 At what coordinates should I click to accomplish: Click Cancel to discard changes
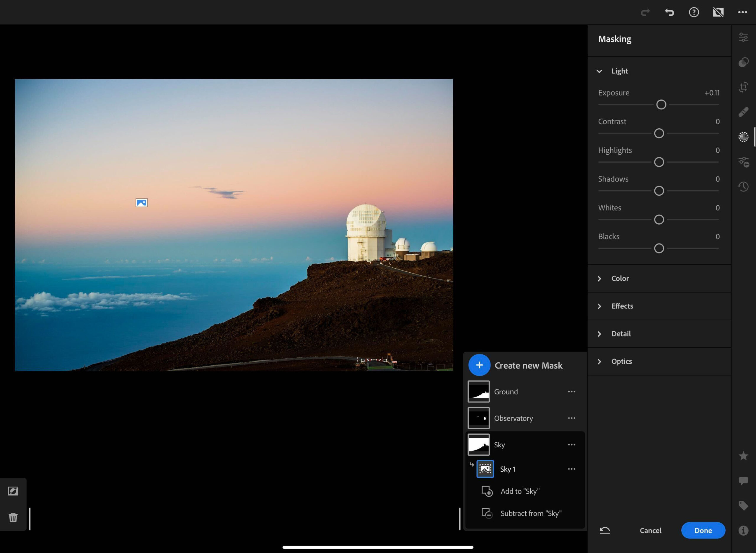[650, 531]
